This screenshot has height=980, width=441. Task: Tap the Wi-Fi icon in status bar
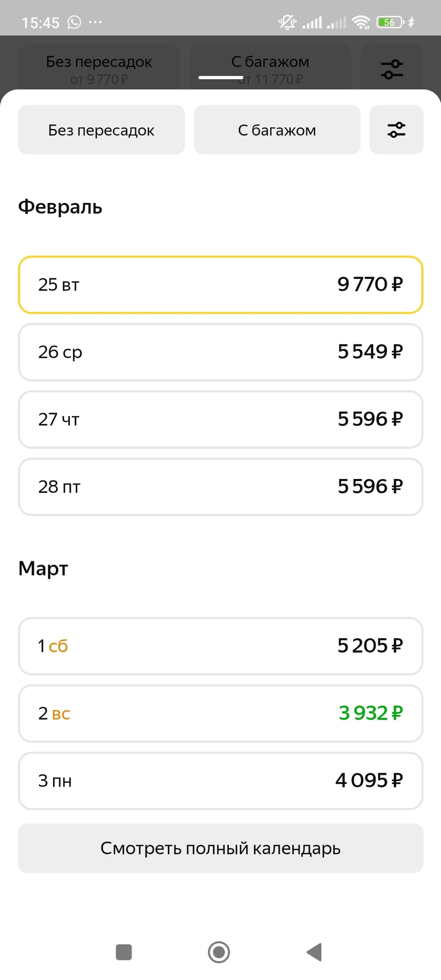360,22
